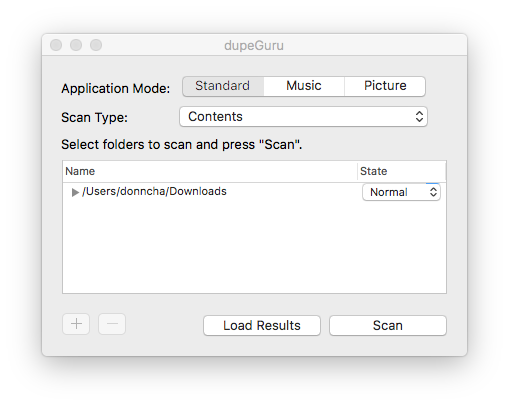Expand the /Users/donncha/Downloads folder
This screenshot has width=509, height=406.
75,192
